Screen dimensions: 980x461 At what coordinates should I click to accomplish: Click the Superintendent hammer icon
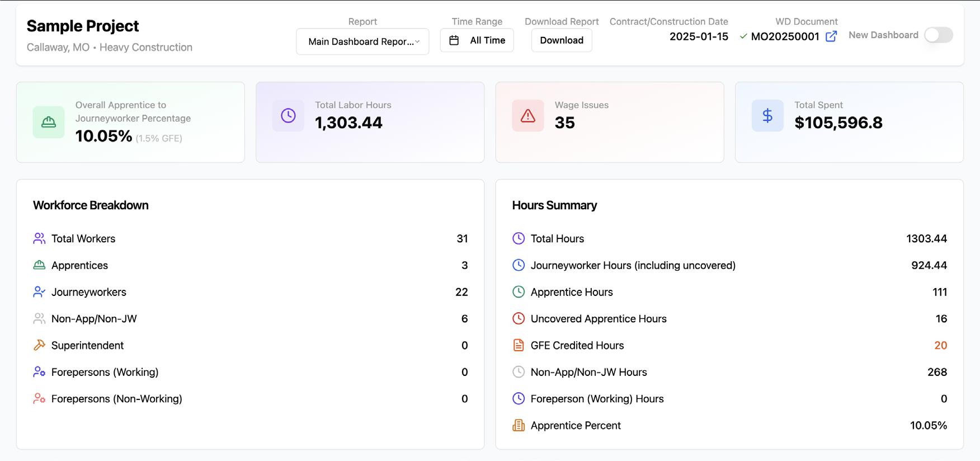pyautogui.click(x=39, y=345)
